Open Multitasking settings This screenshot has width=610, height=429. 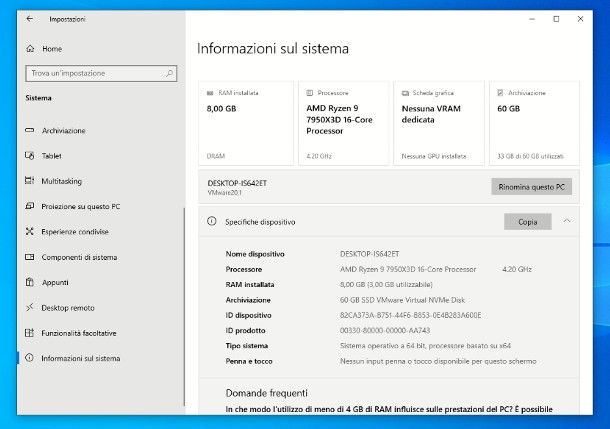pyautogui.click(x=61, y=181)
